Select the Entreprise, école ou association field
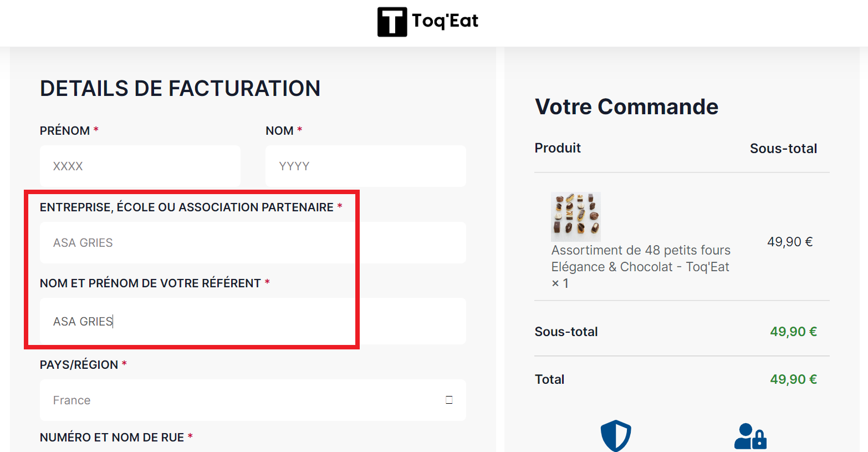This screenshot has height=452, width=868. [x=253, y=242]
